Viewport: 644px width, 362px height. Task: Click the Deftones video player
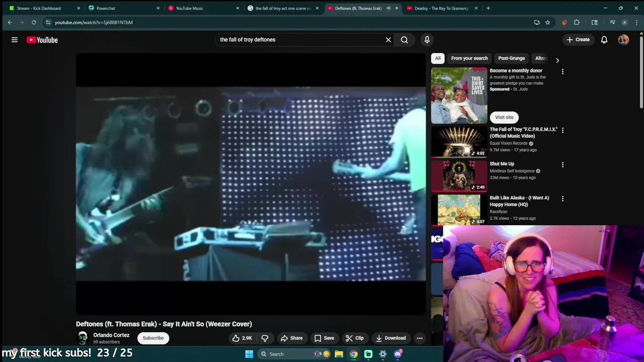[251, 184]
